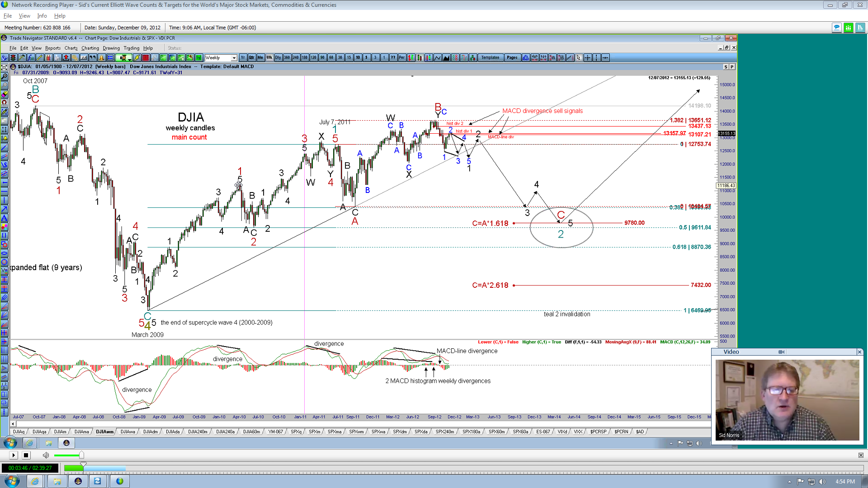Open the Pages dropdown button
The height and width of the screenshot is (488, 868).
(512, 58)
